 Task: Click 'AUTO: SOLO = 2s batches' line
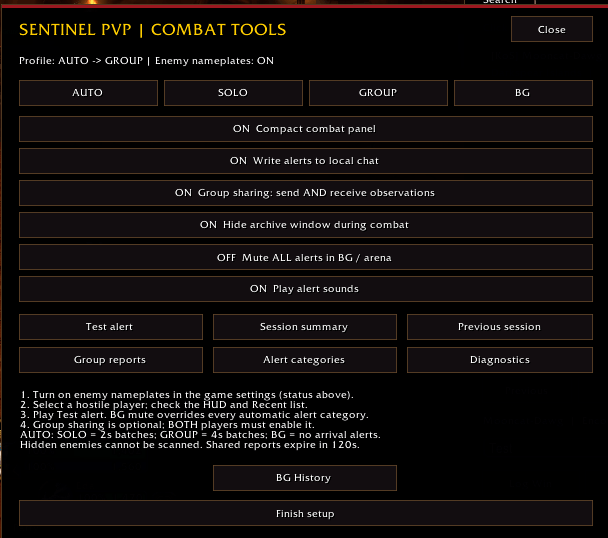click(200, 435)
